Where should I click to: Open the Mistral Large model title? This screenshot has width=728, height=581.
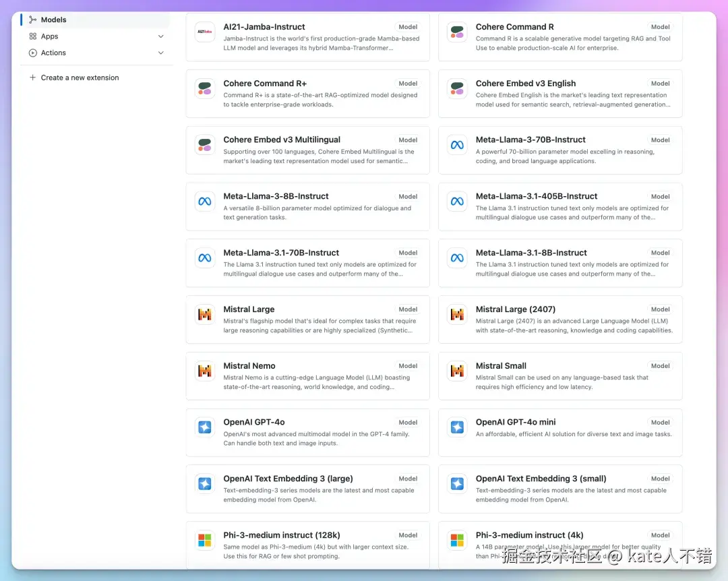(249, 309)
